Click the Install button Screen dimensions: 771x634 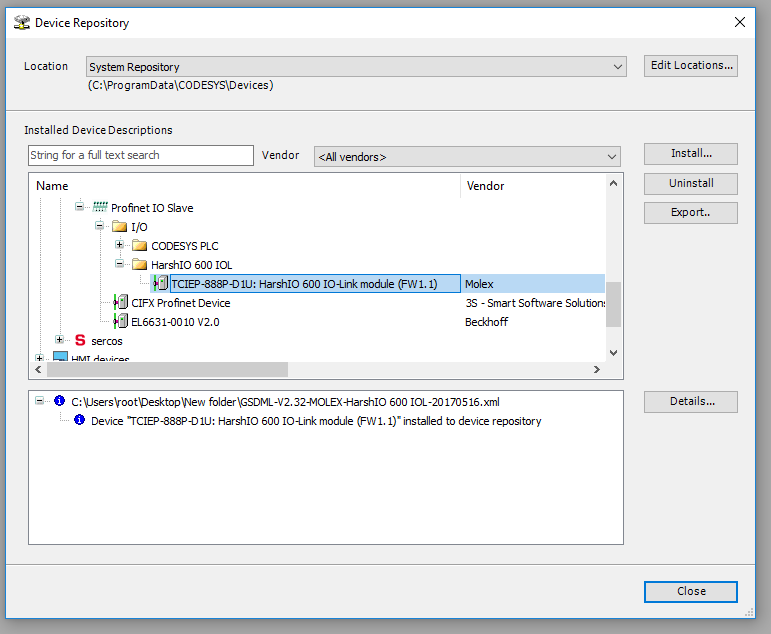(691, 153)
